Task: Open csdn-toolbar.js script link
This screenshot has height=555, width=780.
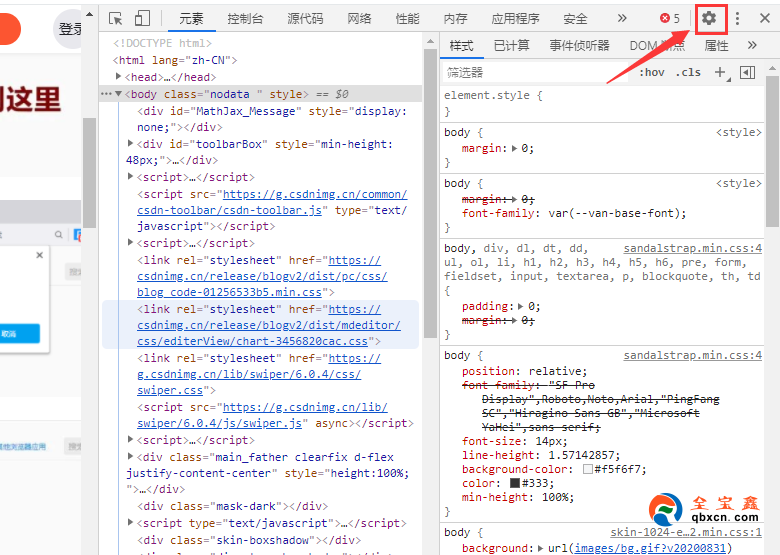Action: (272, 202)
